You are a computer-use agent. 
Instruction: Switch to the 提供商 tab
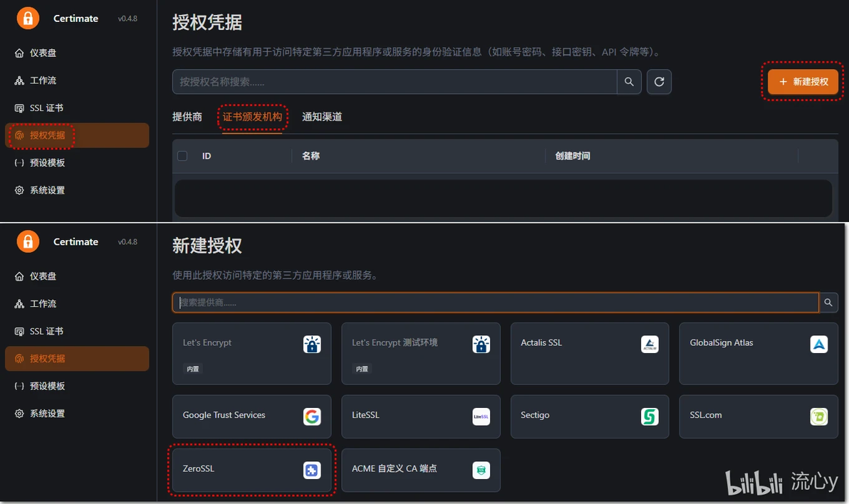point(187,117)
